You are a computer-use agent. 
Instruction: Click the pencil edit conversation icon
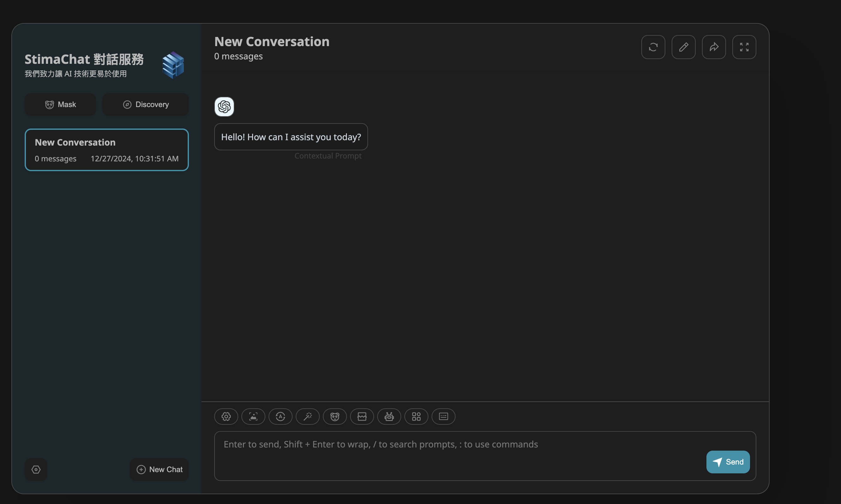coord(683,47)
